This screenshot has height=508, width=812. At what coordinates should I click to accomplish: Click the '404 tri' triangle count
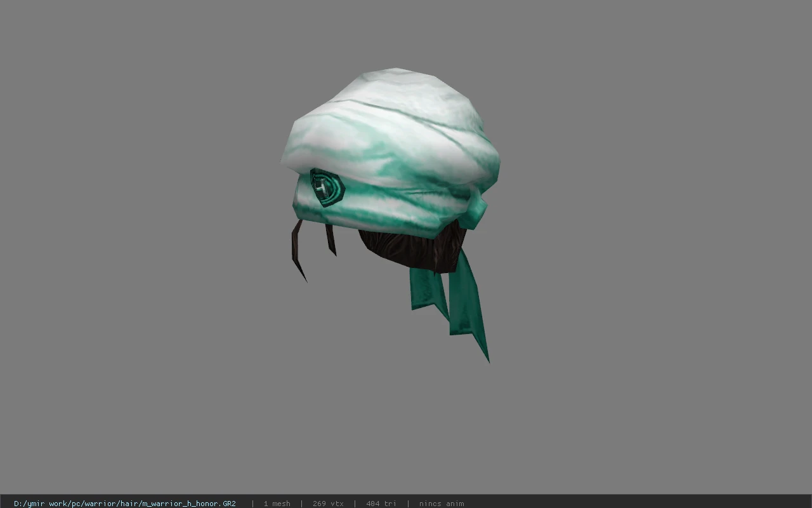pos(381,504)
